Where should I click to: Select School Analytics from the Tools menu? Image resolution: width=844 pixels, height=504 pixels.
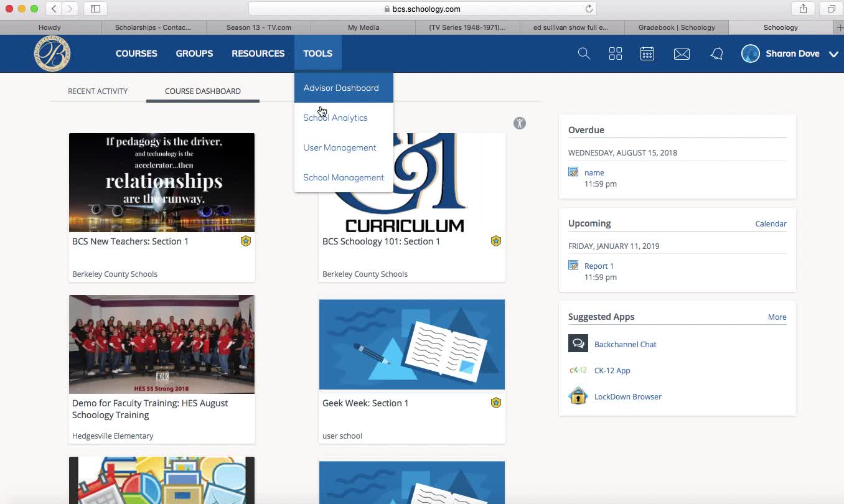point(344,118)
